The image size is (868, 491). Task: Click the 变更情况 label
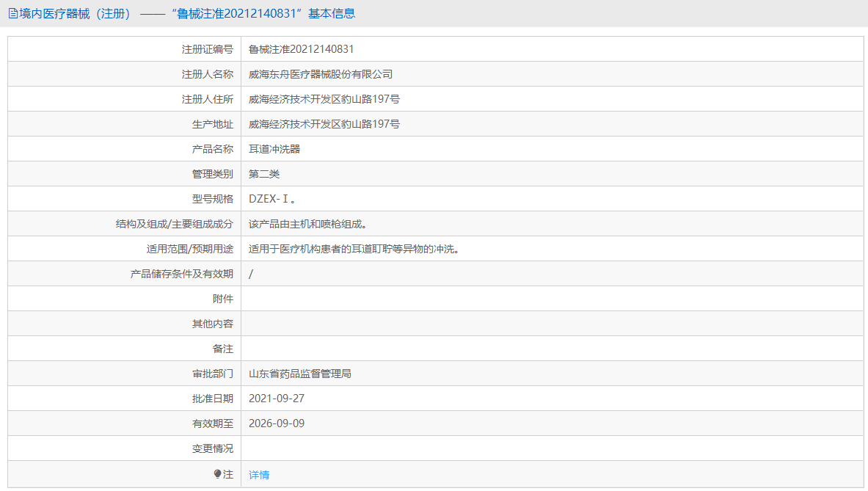tap(213, 448)
